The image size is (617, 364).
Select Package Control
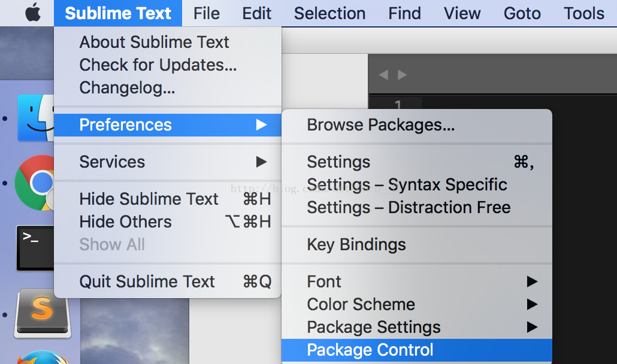[x=417, y=350]
